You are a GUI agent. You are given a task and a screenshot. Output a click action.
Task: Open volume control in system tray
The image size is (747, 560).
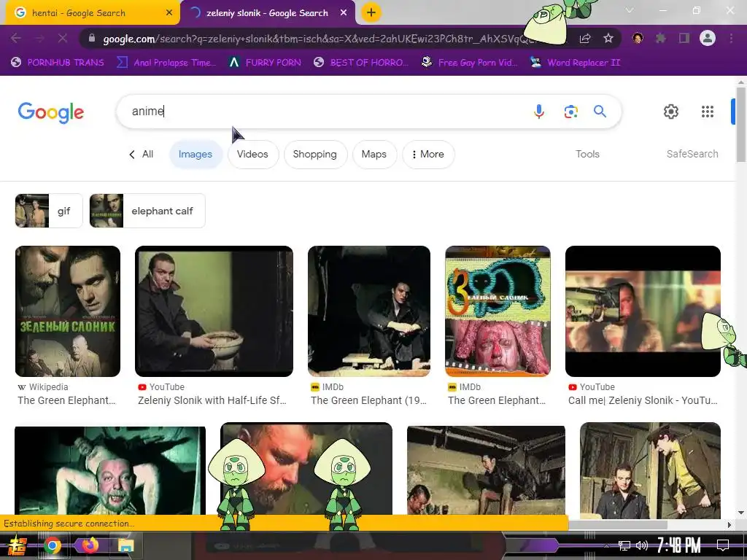(642, 545)
